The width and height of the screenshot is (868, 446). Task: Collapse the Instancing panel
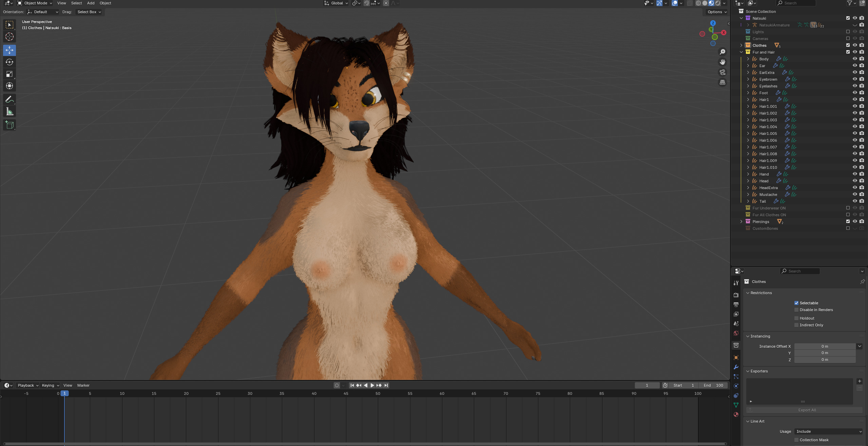pos(748,336)
